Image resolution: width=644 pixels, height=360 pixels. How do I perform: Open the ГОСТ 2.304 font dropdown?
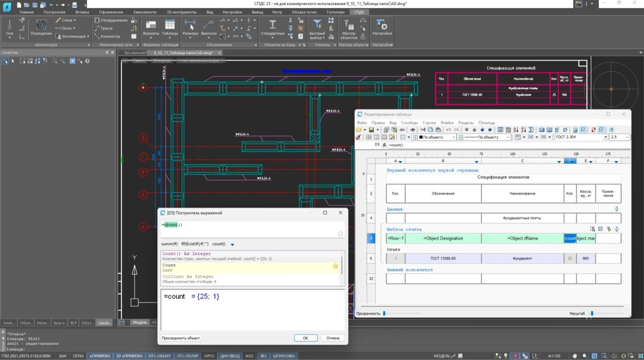[x=606, y=137]
